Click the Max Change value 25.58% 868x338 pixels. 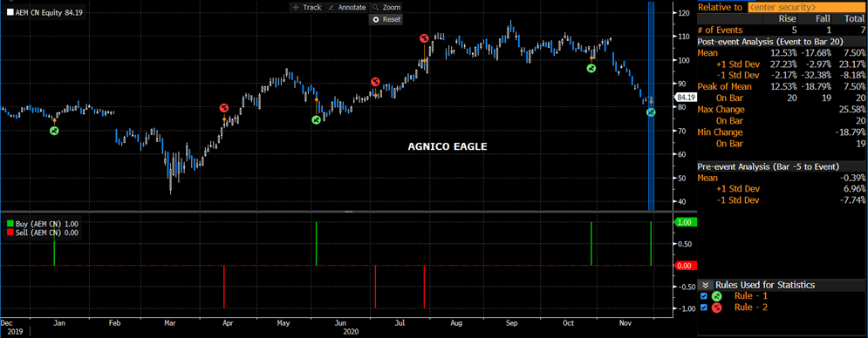[x=853, y=110]
